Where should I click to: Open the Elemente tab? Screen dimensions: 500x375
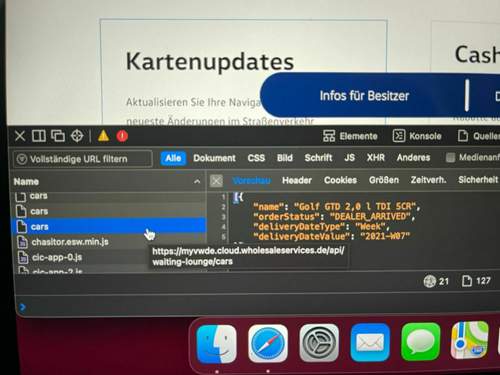pyautogui.click(x=350, y=136)
